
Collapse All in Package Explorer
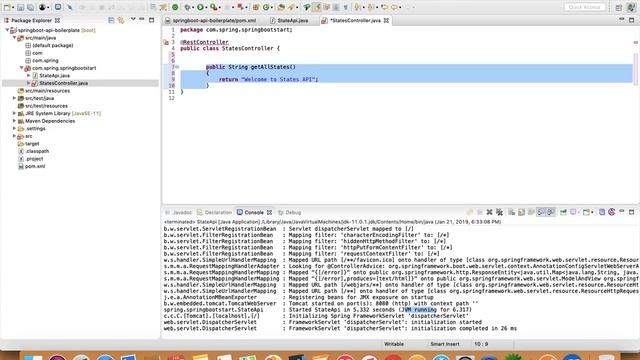click(x=111, y=20)
